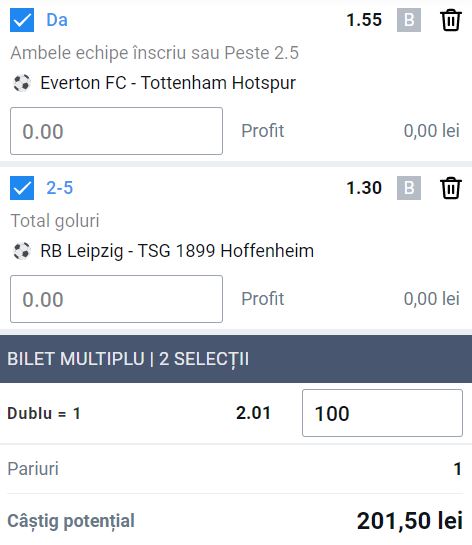The width and height of the screenshot is (472, 545).
Task: Open the Everton FC - Tottenham Hotspur match
Action: pyautogui.click(x=168, y=83)
